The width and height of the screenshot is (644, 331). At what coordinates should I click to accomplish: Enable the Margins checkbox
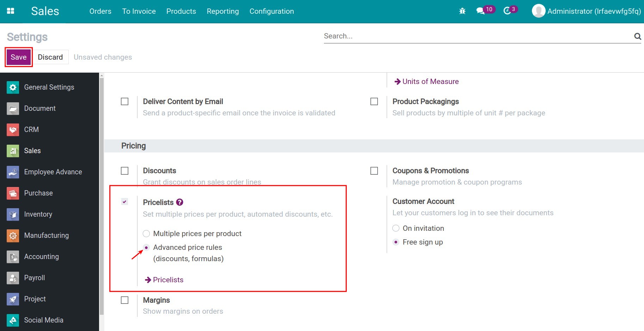coord(124,300)
